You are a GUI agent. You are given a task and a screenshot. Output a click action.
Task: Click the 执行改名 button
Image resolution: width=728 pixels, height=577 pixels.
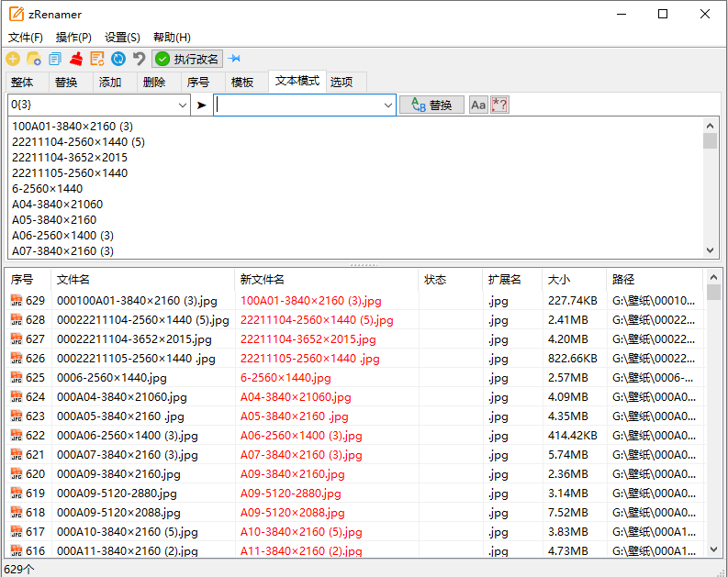point(187,59)
